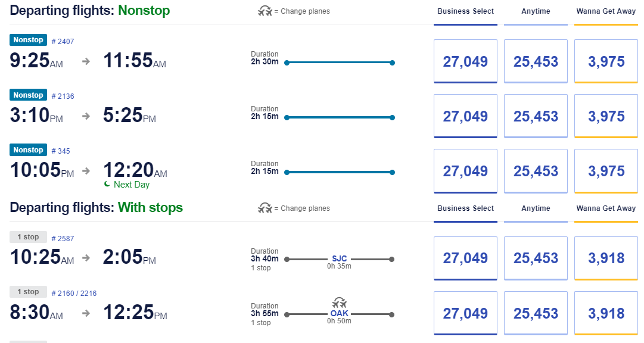Open flight number # 2407 details
644x343 pixels.
pyautogui.click(x=63, y=42)
